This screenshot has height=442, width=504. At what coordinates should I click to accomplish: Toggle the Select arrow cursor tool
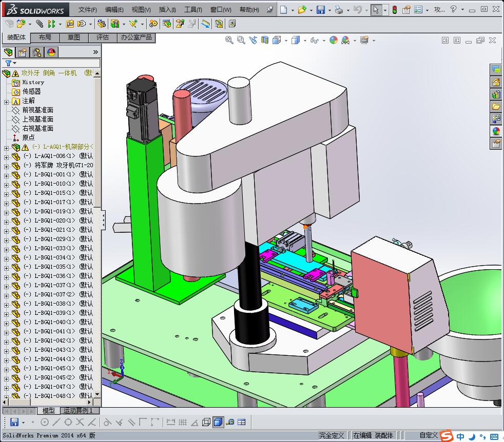click(x=376, y=10)
